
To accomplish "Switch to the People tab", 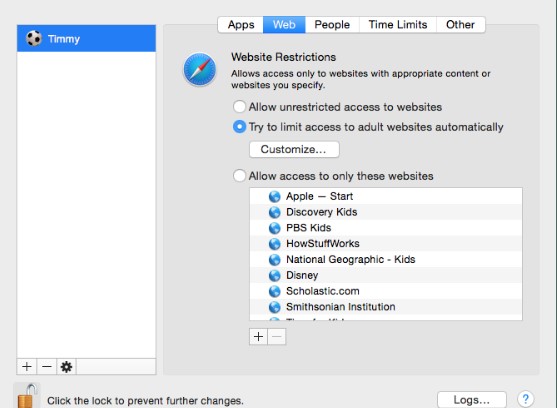I will pyautogui.click(x=332, y=25).
